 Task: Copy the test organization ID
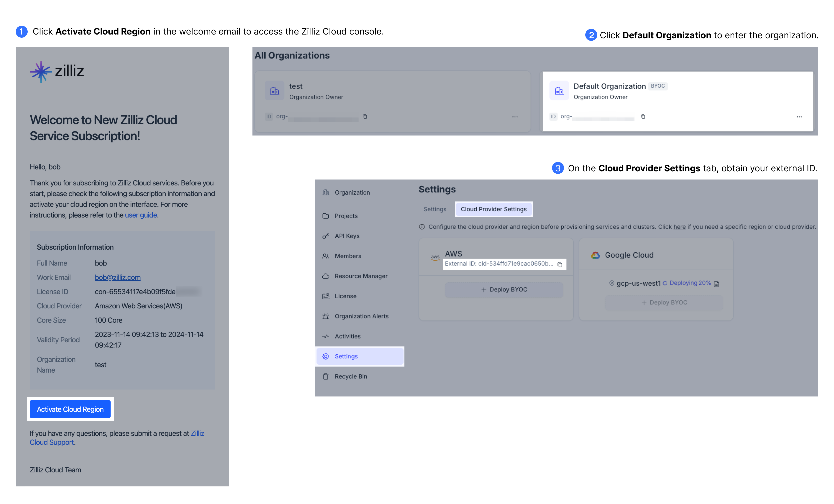(365, 116)
